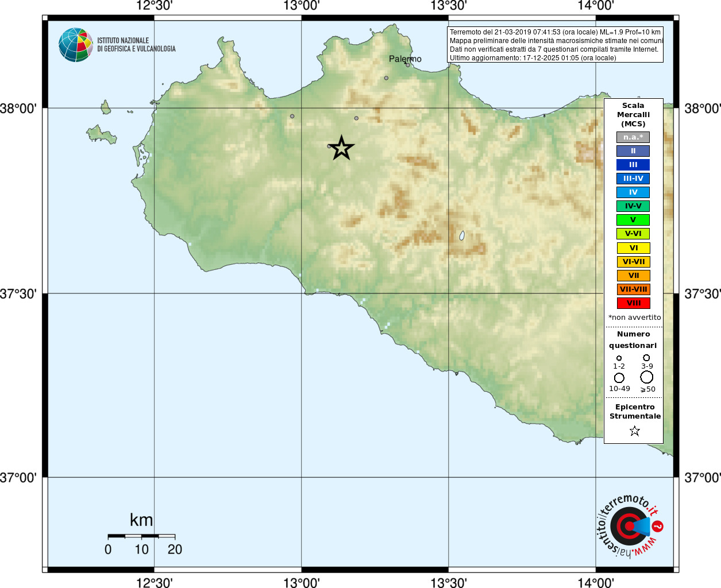Click the III-IV legend swatch
The image size is (721, 588).
coord(633,179)
